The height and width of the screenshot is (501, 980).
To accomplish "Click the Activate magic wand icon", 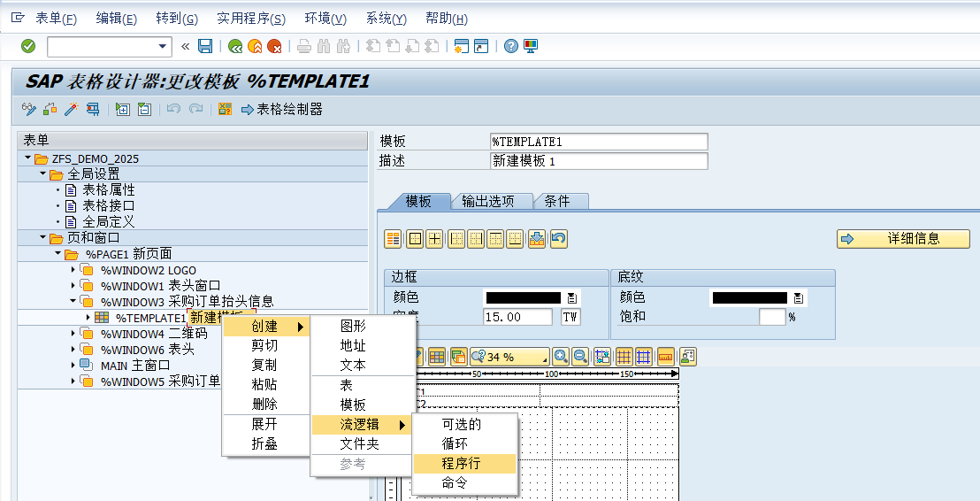I will tap(72, 110).
